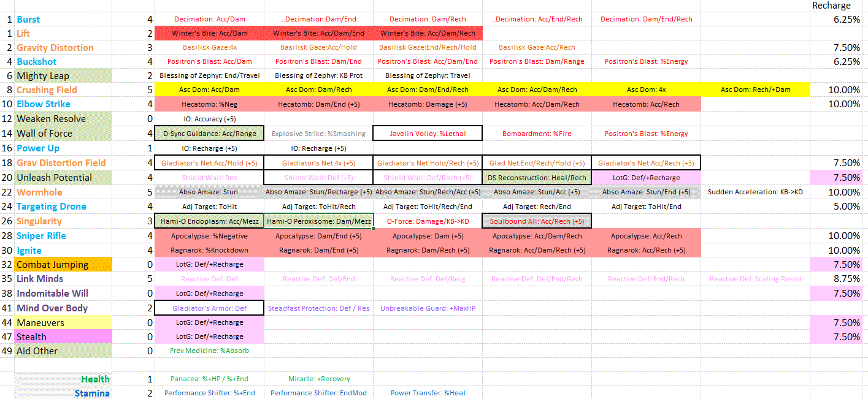Click the "IO: Accuracy (+5)" cell

tap(209, 119)
